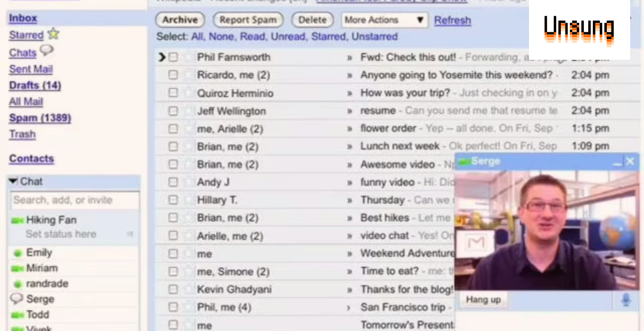Go to Sent Mail

31,69
